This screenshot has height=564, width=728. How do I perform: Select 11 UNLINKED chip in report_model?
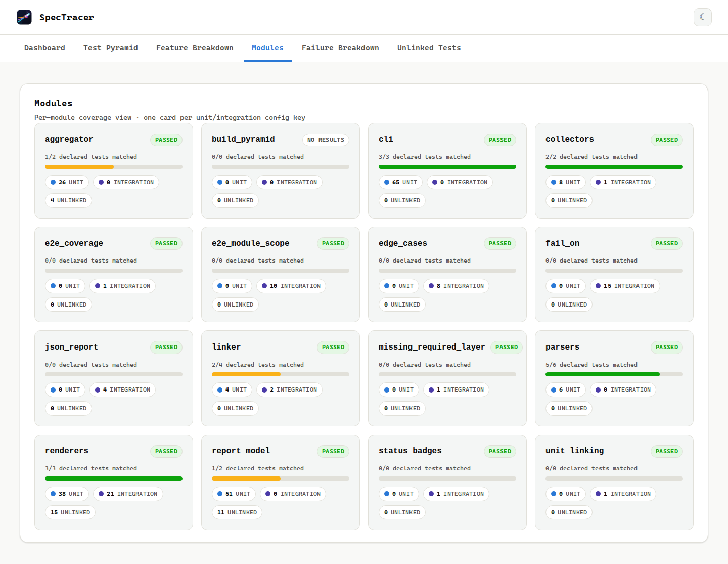237,512
